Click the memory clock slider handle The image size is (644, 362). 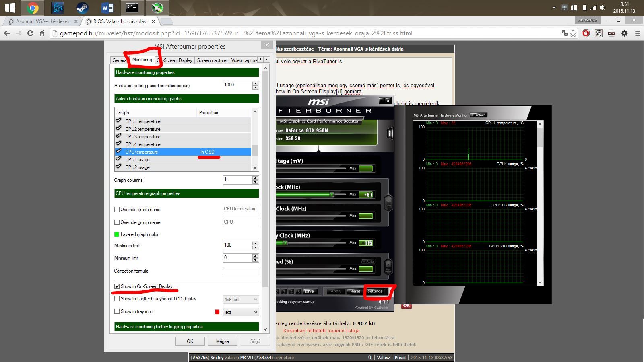click(x=285, y=243)
